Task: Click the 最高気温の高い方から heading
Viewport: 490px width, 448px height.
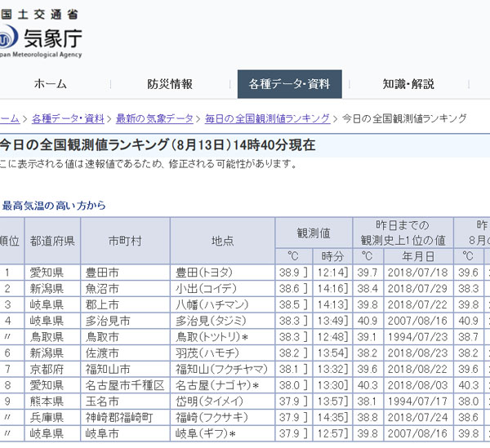Action: click(54, 206)
